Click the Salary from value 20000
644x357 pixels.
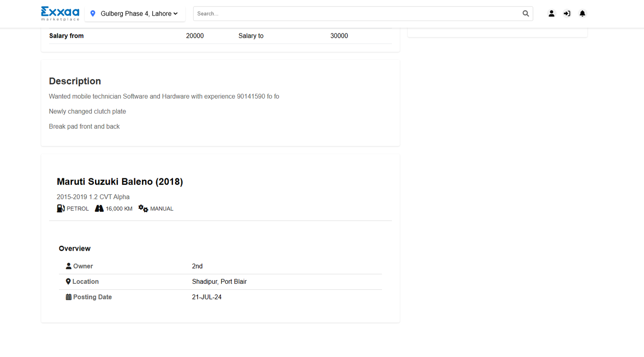[x=195, y=36]
